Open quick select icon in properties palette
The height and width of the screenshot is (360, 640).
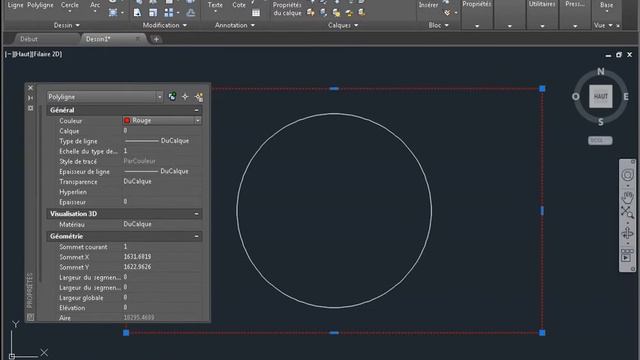(199, 97)
